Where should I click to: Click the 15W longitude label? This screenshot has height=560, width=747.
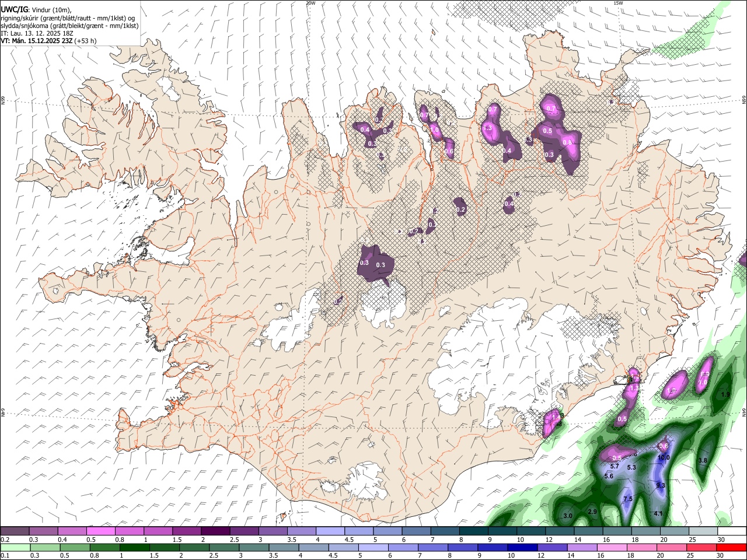(618, 3)
